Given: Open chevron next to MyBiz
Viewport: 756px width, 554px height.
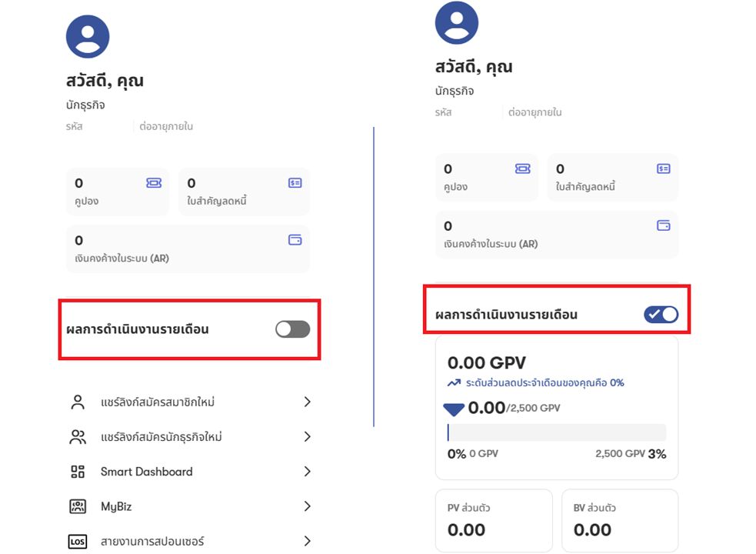Looking at the screenshot, I should [307, 506].
